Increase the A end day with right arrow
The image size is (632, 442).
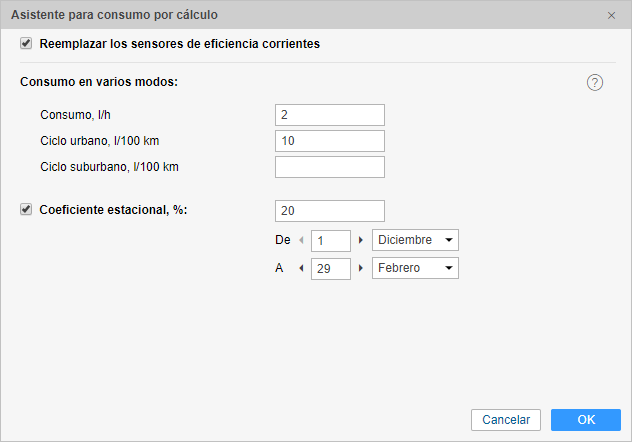(361, 268)
